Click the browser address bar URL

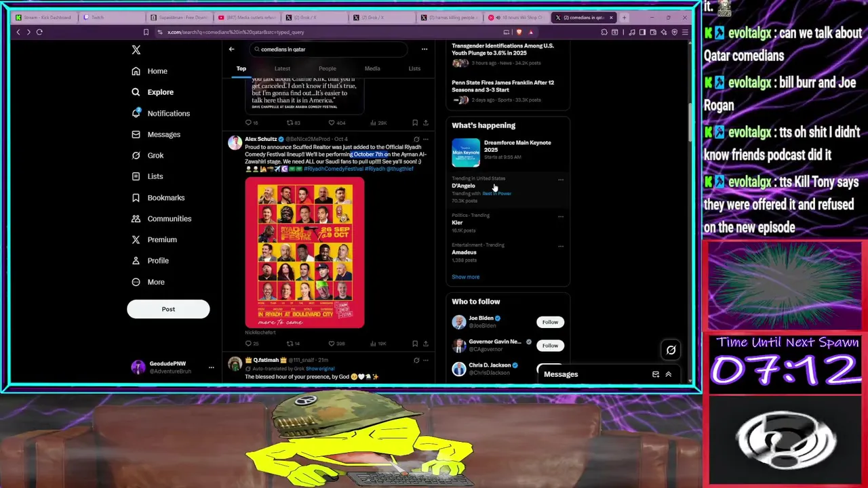[235, 32]
